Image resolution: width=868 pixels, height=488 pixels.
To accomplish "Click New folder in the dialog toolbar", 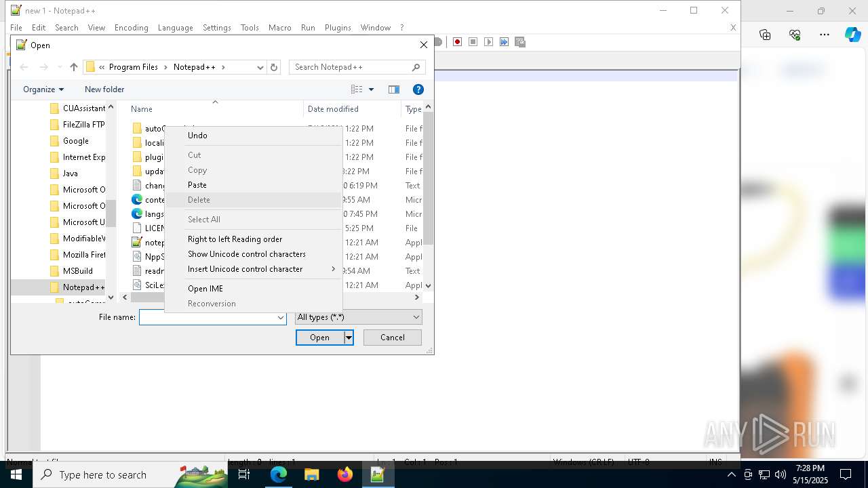I will tap(104, 89).
